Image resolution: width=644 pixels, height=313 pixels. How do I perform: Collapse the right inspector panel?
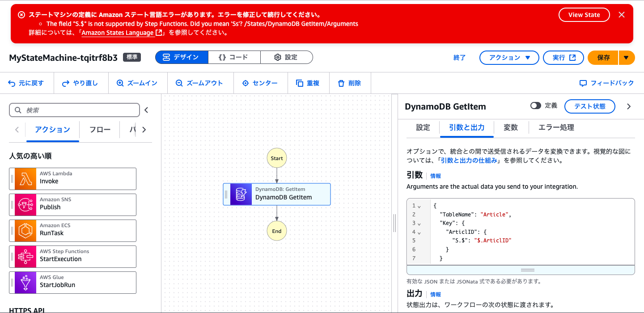[x=629, y=106]
